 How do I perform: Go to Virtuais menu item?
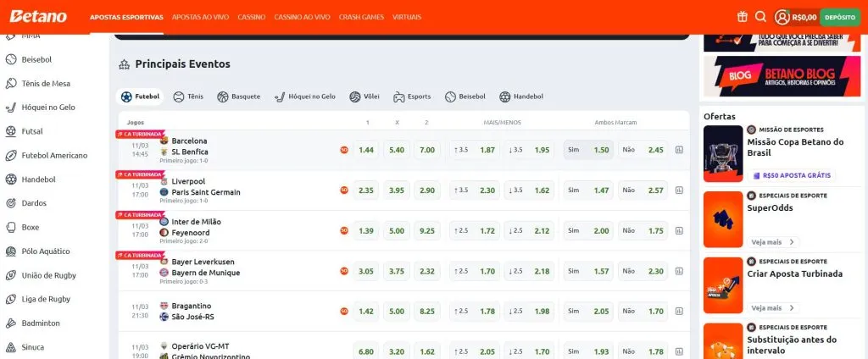407,17
